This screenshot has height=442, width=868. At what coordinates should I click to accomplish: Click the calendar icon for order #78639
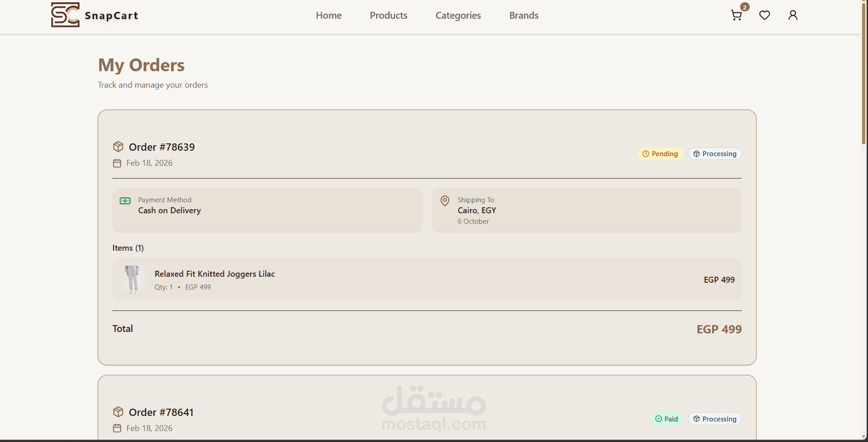[117, 163]
